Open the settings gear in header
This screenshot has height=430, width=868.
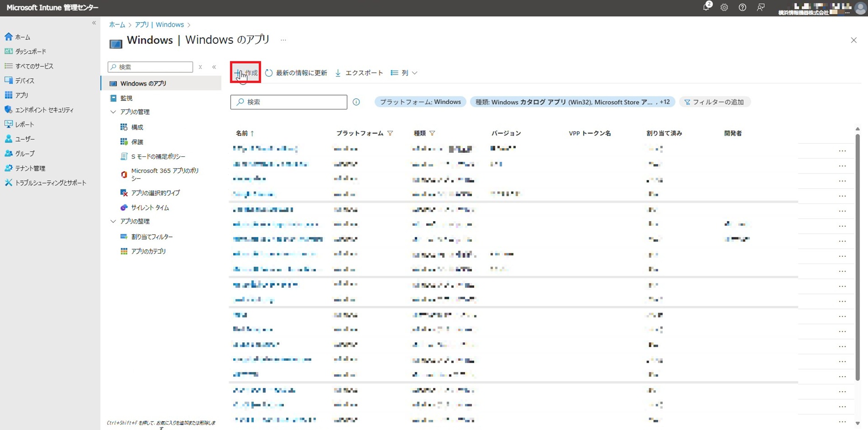[x=724, y=7]
